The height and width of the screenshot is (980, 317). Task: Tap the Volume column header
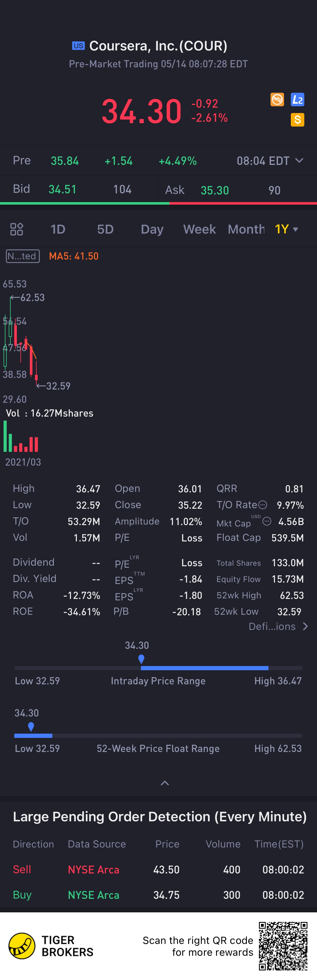pyautogui.click(x=223, y=844)
